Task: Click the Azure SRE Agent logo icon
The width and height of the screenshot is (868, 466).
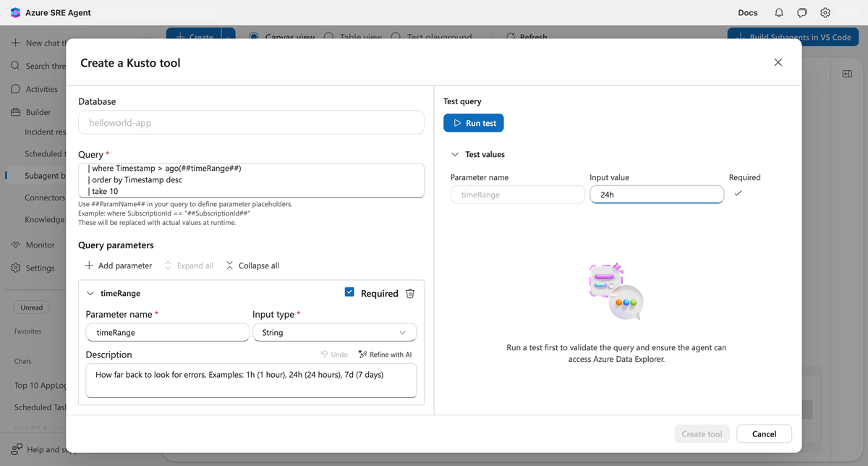Action: (x=16, y=13)
